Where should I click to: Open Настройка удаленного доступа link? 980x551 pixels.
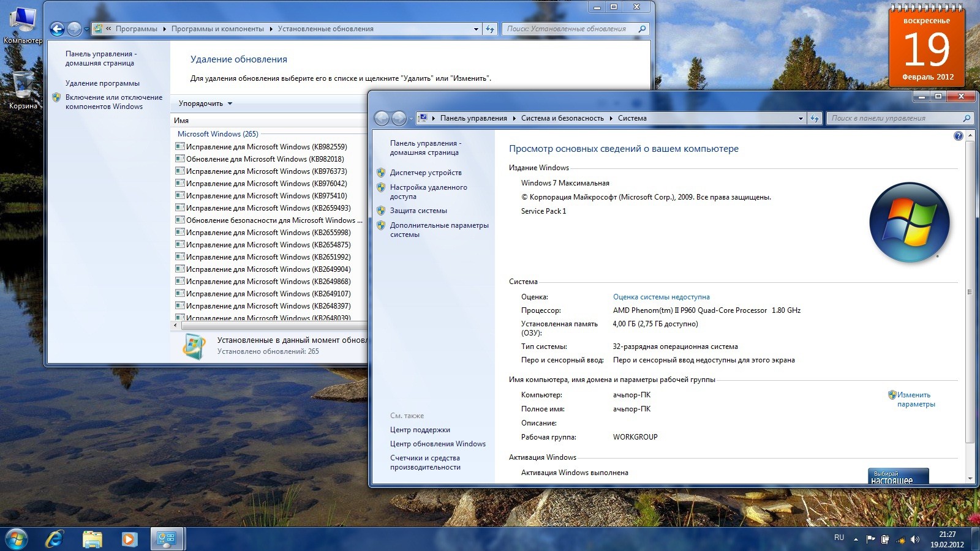(428, 192)
